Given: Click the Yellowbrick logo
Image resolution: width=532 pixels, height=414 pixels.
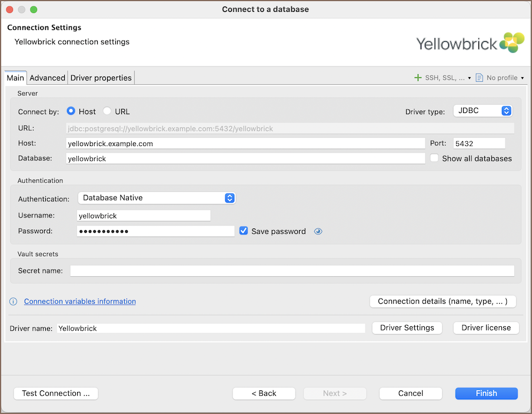Looking at the screenshot, I should 470,43.
